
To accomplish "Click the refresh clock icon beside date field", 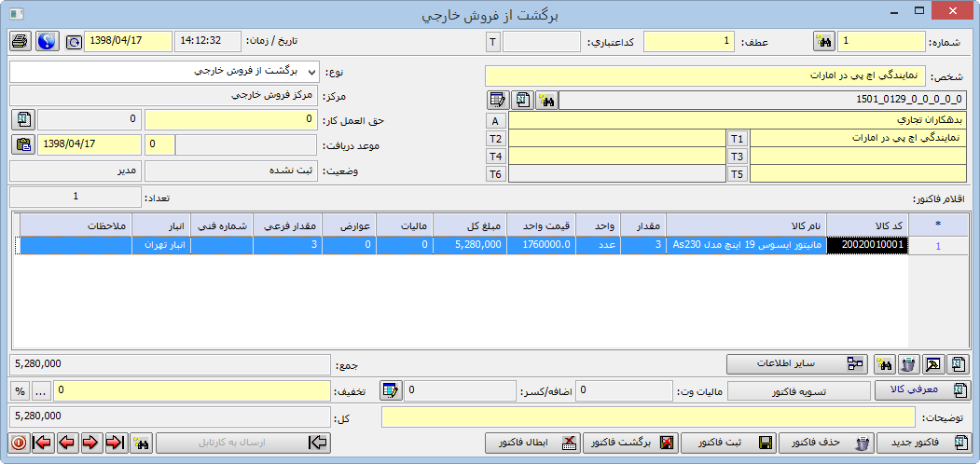I will tap(73, 42).
